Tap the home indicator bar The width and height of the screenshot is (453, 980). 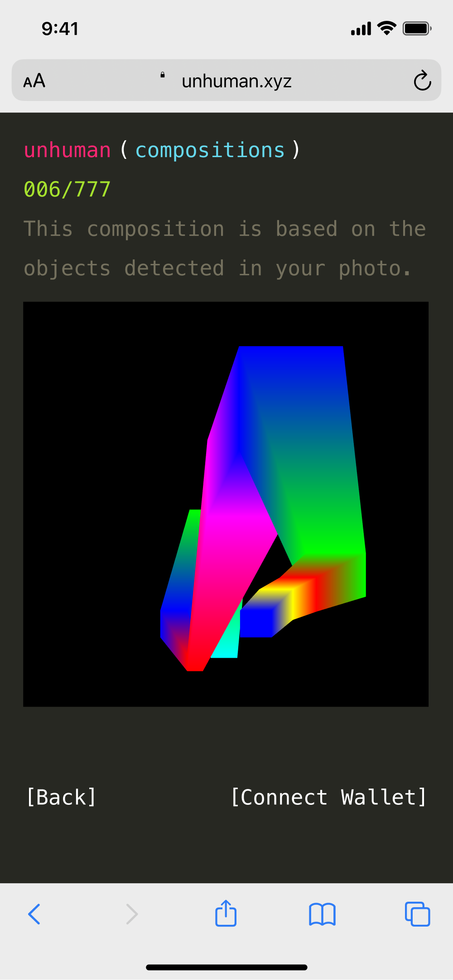point(226,967)
